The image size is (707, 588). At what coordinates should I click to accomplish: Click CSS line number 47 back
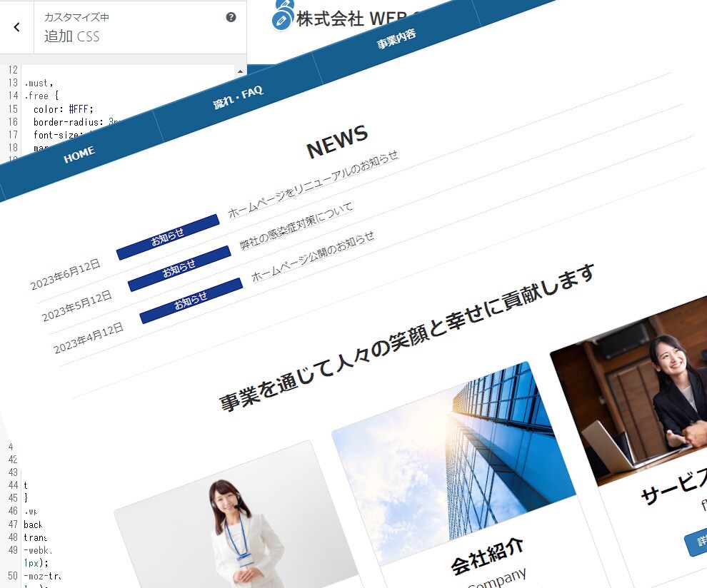[33, 524]
